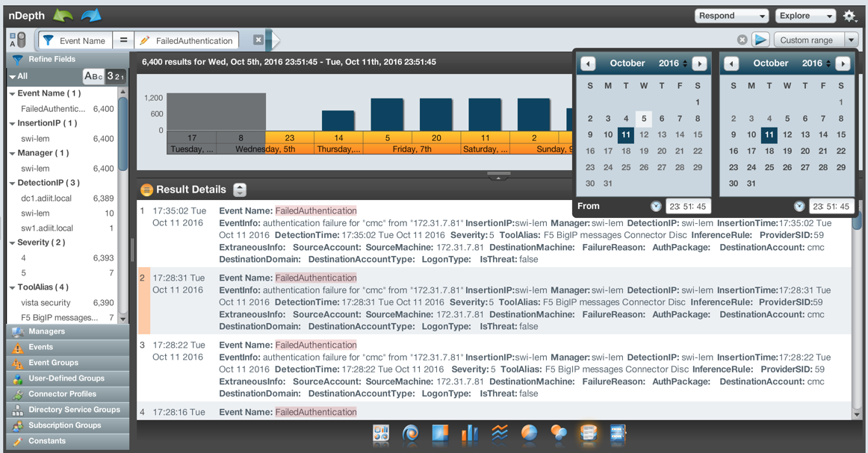The image size is (868, 453).
Task: Collapse the Manager field group
Action: point(12,153)
